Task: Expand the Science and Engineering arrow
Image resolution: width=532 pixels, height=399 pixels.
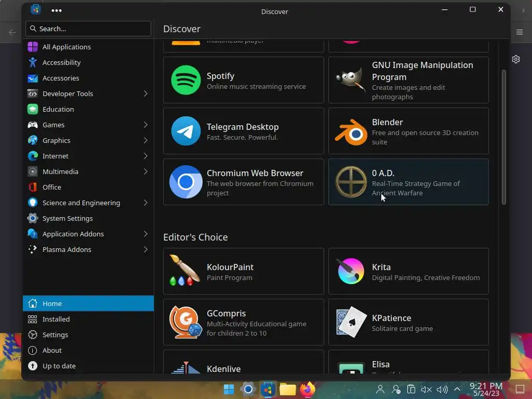Action: tap(145, 203)
